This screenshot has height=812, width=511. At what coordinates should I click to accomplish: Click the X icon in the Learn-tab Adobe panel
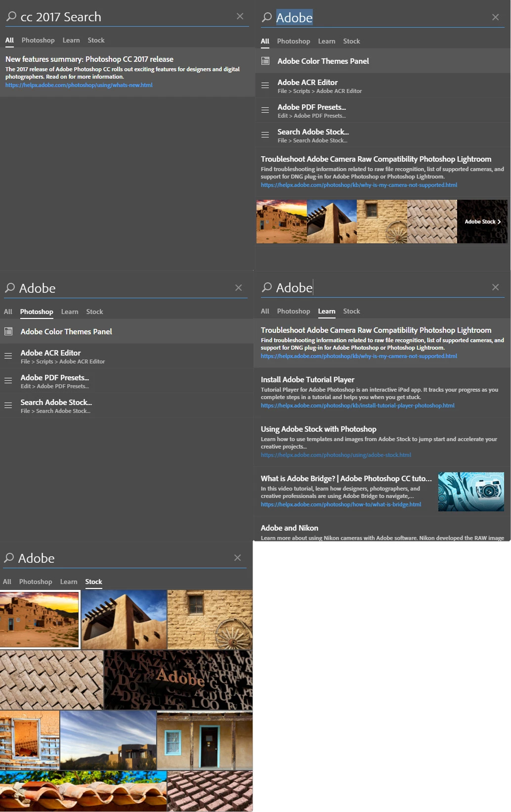click(x=496, y=287)
